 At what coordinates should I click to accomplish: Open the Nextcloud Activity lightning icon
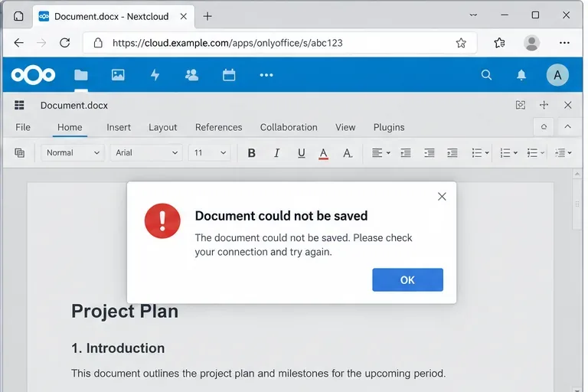[155, 75]
